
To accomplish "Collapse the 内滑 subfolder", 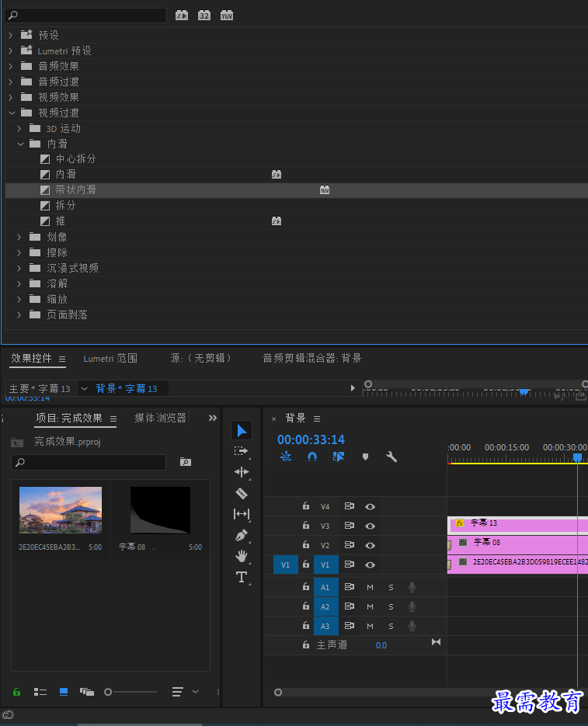I will [20, 144].
